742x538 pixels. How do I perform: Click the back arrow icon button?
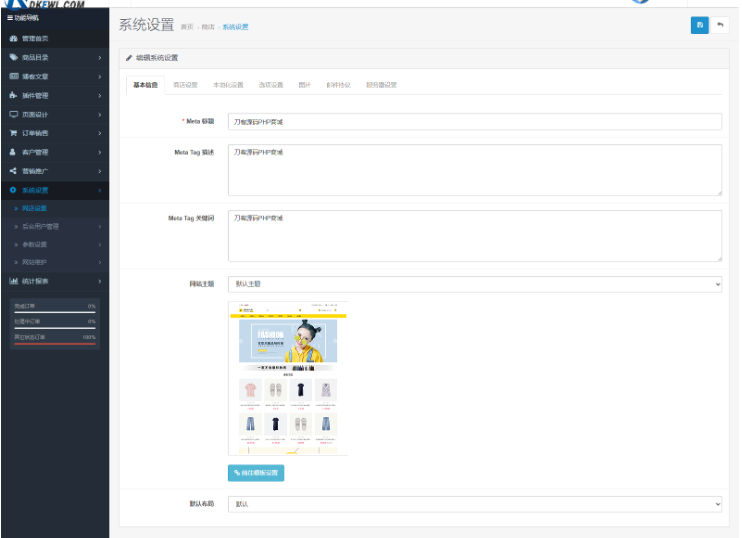720,25
